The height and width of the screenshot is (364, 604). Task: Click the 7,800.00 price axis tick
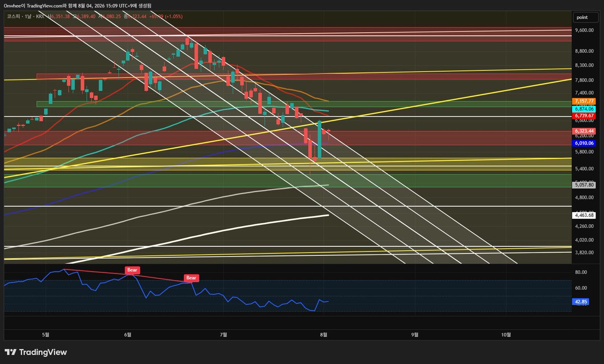[x=585, y=80]
